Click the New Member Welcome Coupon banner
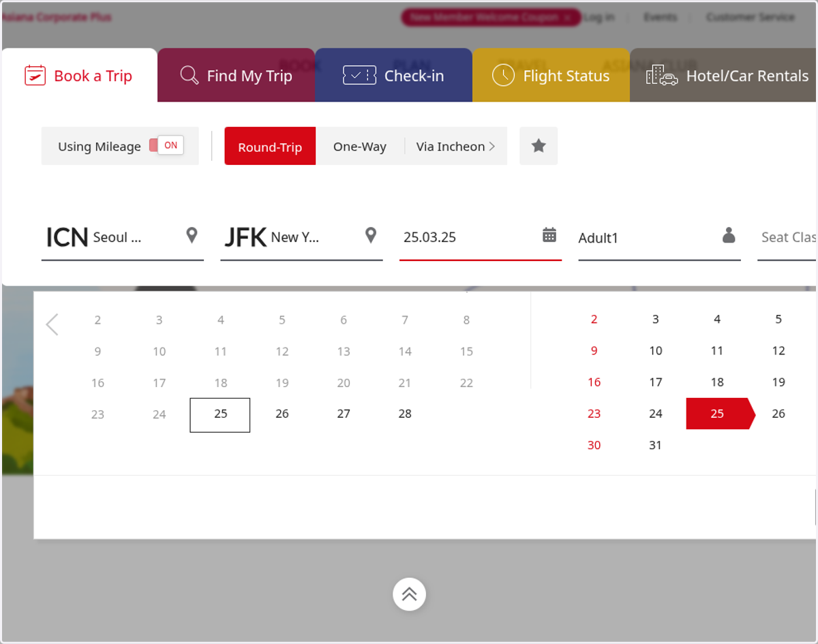 491,18
